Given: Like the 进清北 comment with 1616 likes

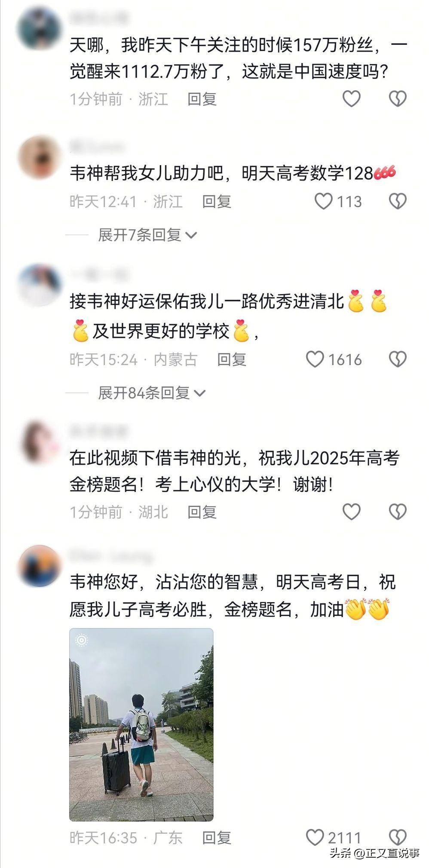Looking at the screenshot, I should pyautogui.click(x=315, y=359).
